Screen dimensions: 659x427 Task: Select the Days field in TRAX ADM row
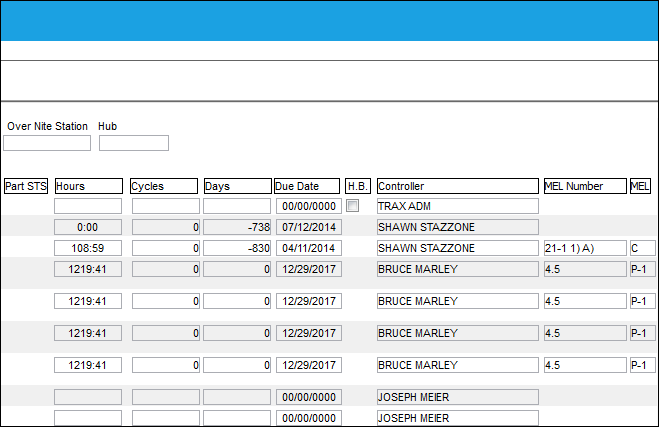click(x=237, y=206)
